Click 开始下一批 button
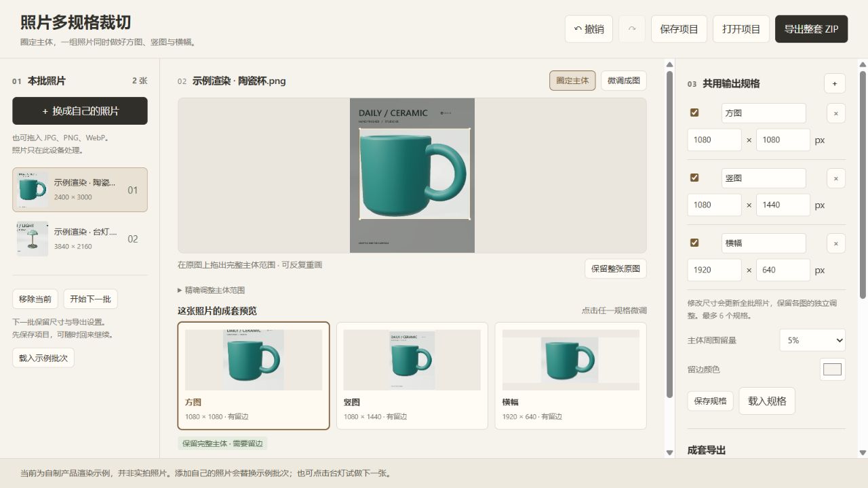 click(x=90, y=299)
